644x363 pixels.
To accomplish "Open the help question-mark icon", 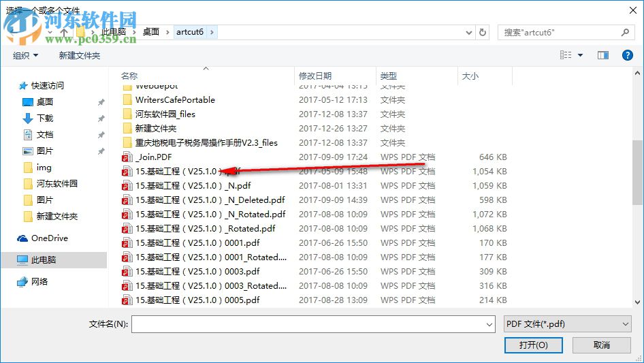I will tap(627, 55).
